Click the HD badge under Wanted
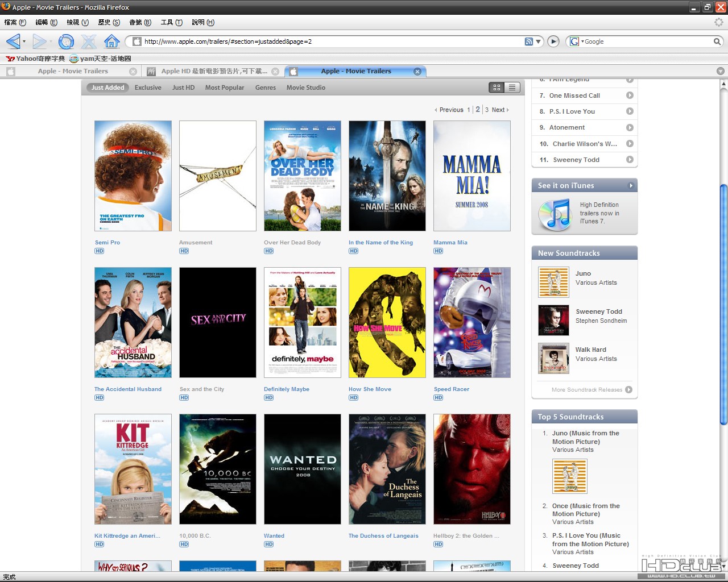Image resolution: width=728 pixels, height=582 pixels. point(268,544)
